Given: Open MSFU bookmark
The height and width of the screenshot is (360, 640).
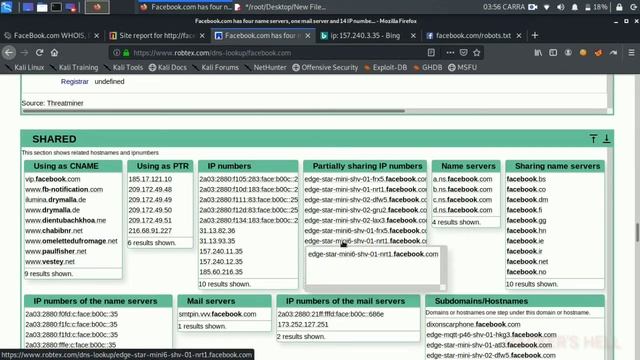Looking at the screenshot, I should coord(462,67).
